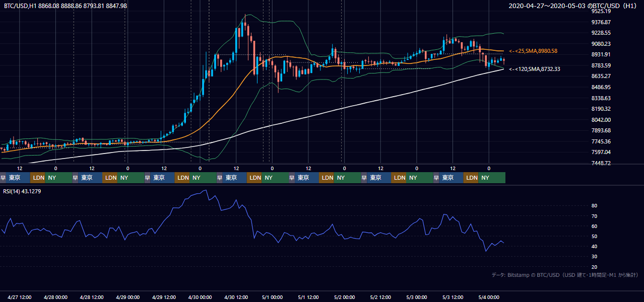Click the RSI axis level 60

tap(595, 226)
